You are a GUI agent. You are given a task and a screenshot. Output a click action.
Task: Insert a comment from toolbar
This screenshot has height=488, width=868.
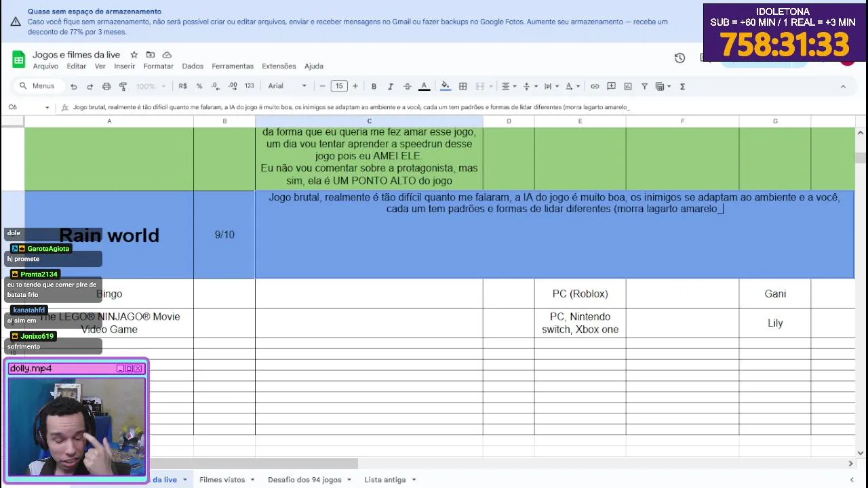[611, 86]
